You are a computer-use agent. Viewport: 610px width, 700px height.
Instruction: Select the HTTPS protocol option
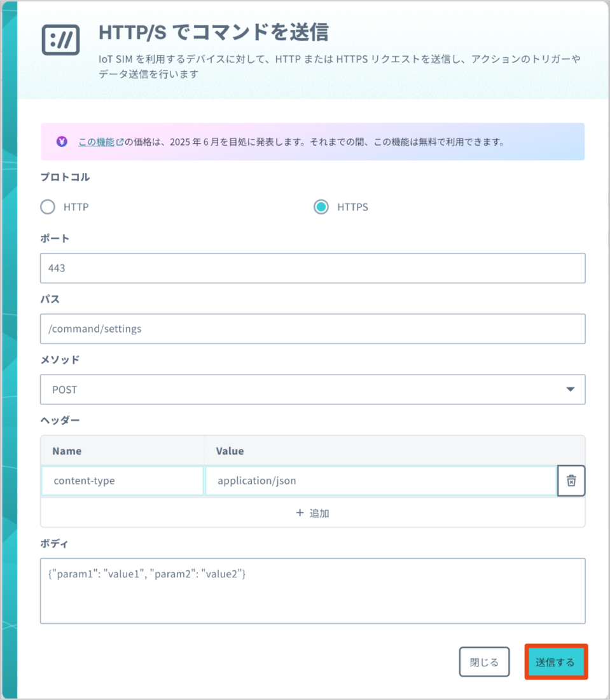click(x=321, y=207)
